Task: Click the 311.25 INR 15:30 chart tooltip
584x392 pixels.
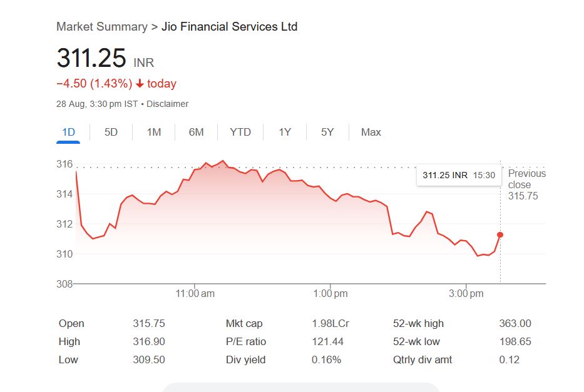Action: coord(458,175)
